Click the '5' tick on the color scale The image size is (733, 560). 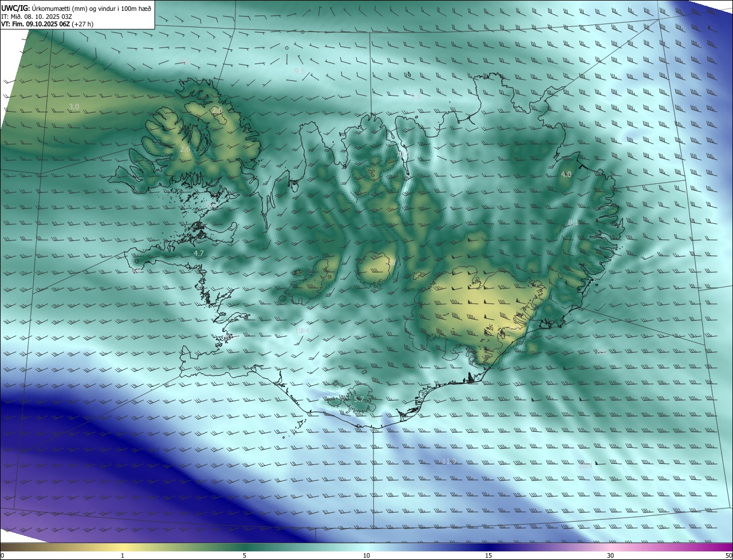point(245,555)
